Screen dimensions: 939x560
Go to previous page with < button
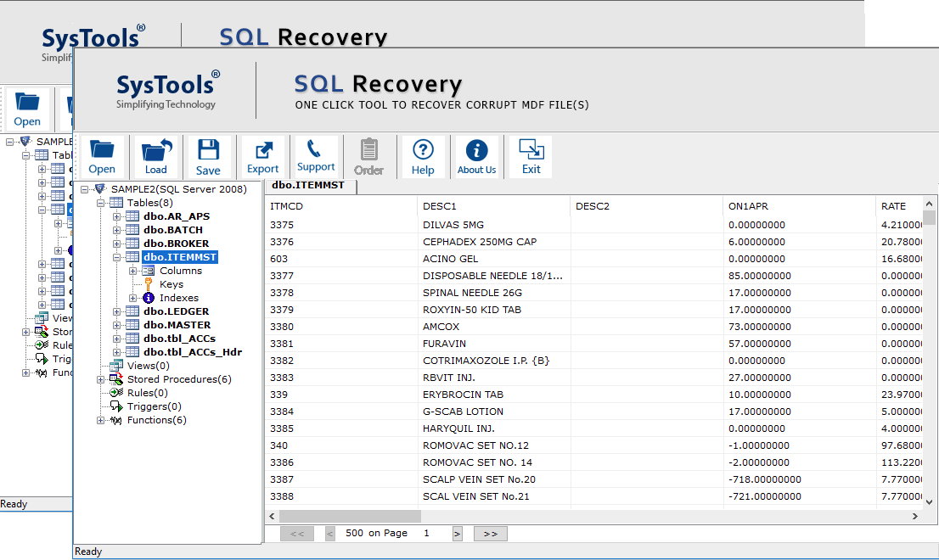330,534
